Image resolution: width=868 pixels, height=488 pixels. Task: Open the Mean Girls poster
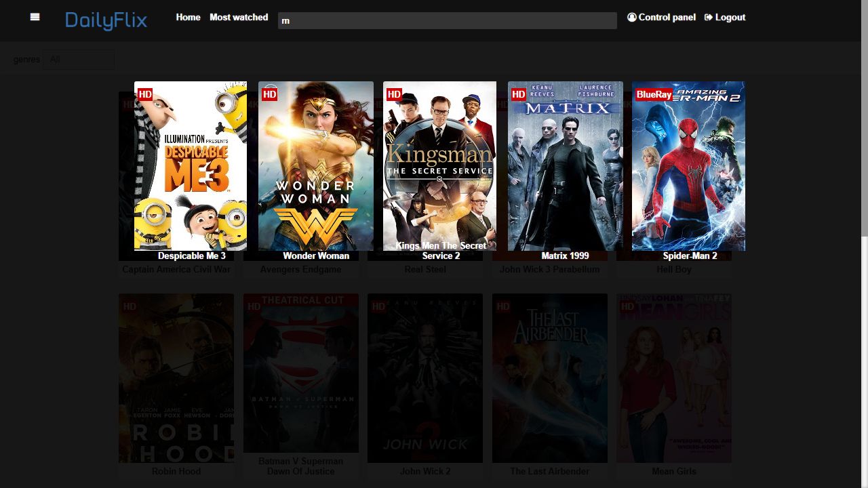click(674, 378)
